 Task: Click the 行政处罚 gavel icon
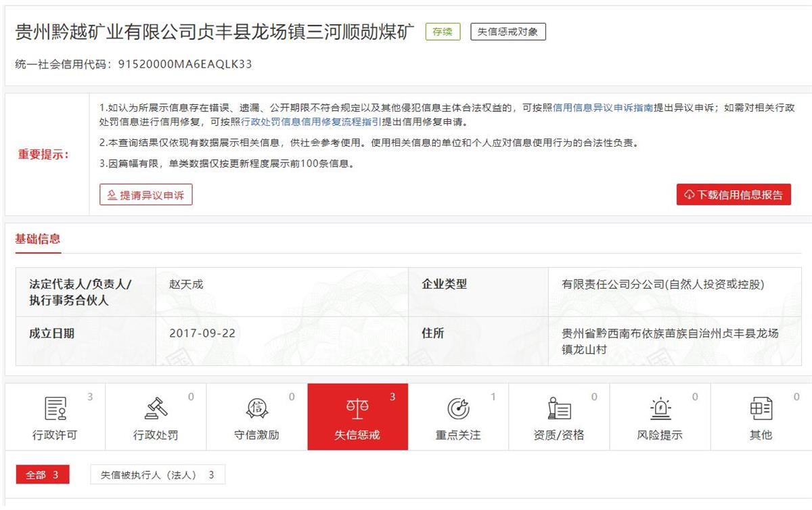(156, 409)
